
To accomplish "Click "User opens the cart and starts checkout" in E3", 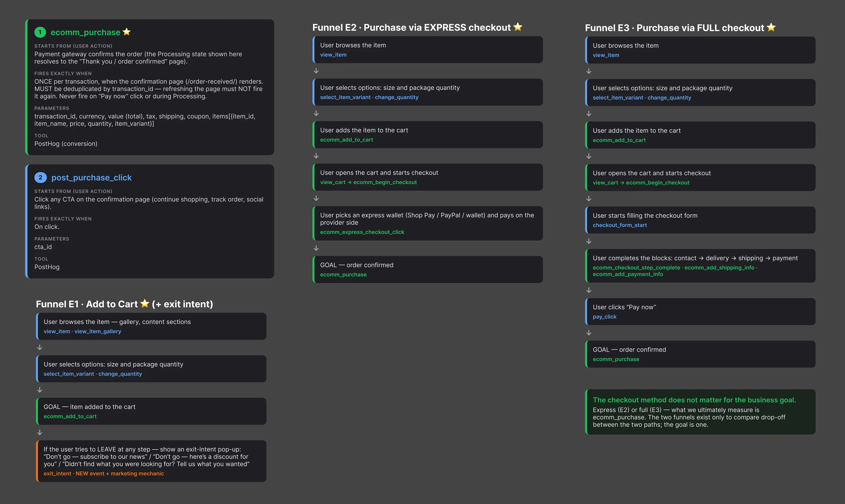I will (x=652, y=173).
